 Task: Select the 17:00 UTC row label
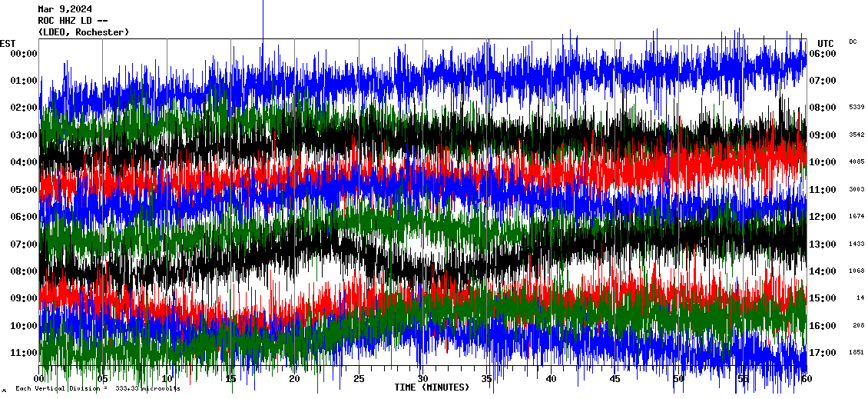tap(823, 353)
